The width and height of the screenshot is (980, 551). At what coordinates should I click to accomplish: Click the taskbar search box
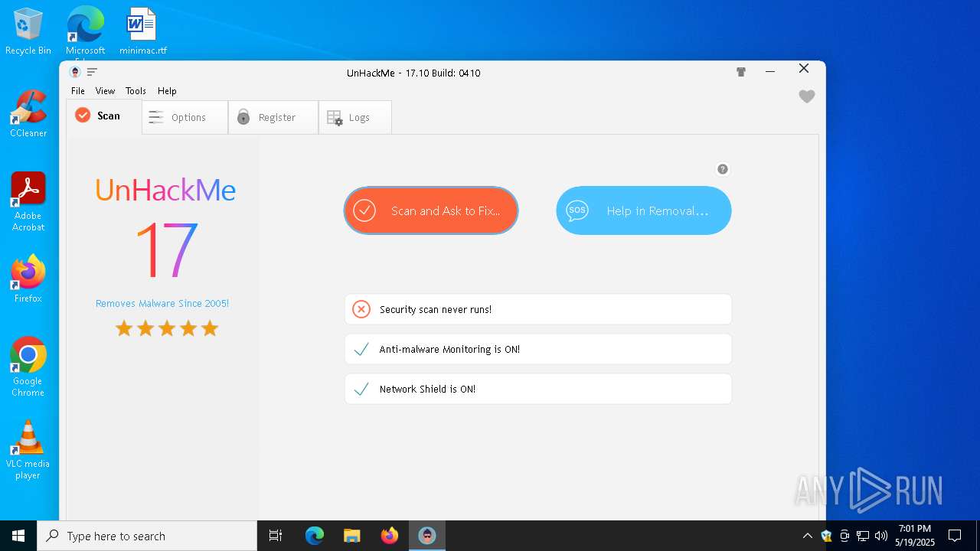(x=147, y=536)
